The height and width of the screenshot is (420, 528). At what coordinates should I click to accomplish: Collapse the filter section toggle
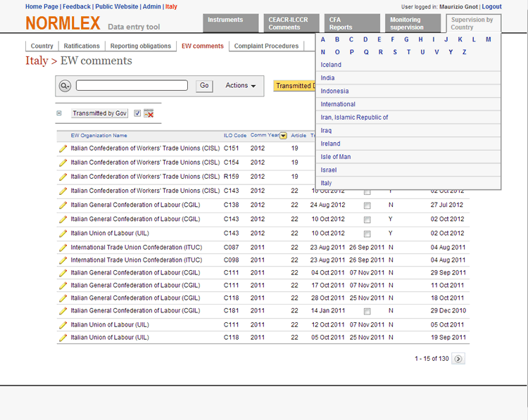click(x=59, y=113)
